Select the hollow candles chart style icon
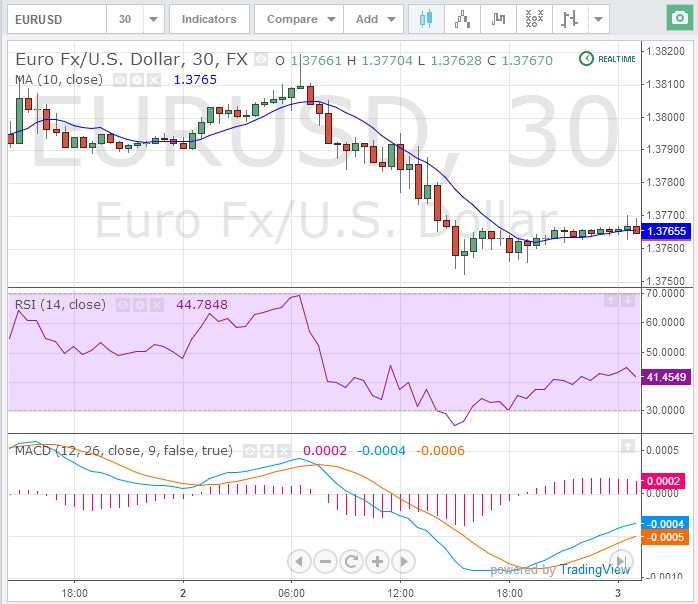 point(463,19)
